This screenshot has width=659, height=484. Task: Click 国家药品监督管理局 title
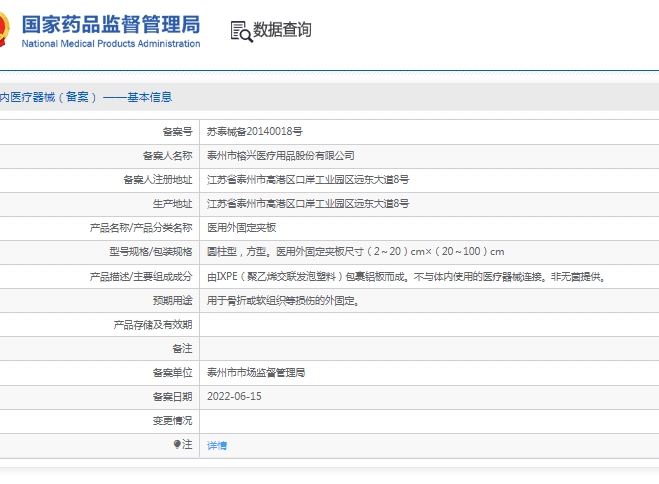(x=111, y=24)
